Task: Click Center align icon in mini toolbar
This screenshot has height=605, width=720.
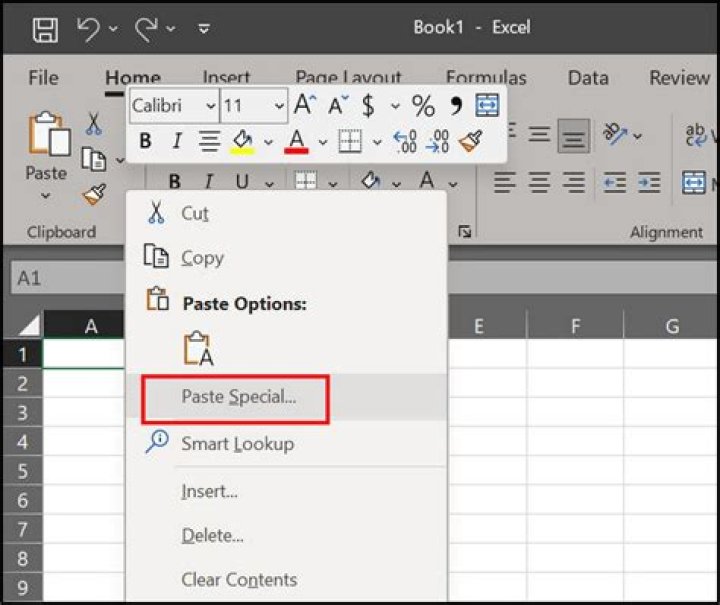Action: (x=209, y=141)
